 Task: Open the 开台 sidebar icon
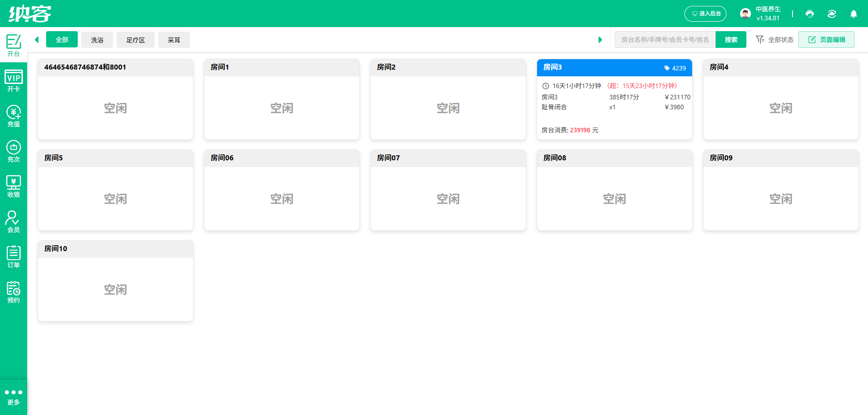(14, 45)
